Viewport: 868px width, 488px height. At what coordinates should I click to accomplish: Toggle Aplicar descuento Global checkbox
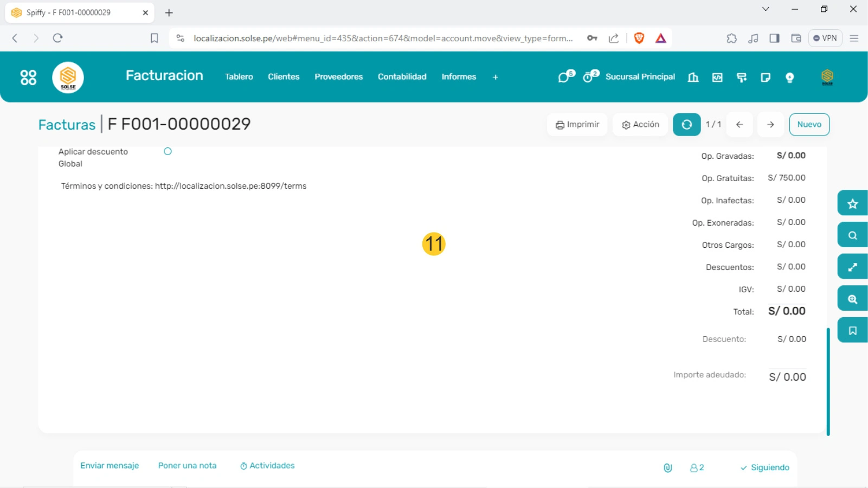(168, 152)
